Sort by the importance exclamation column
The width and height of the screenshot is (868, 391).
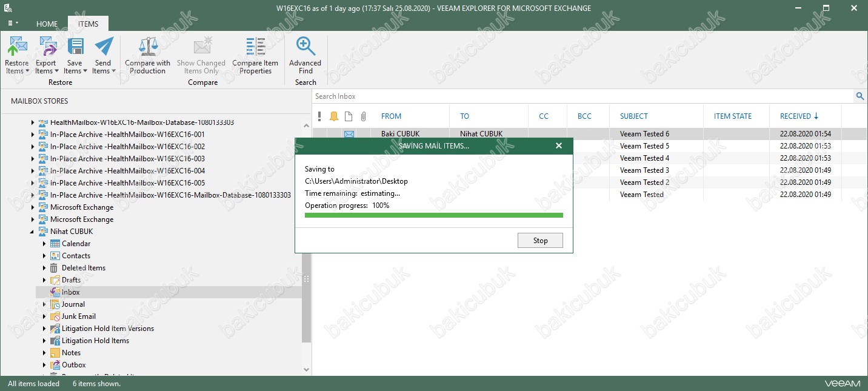[319, 116]
